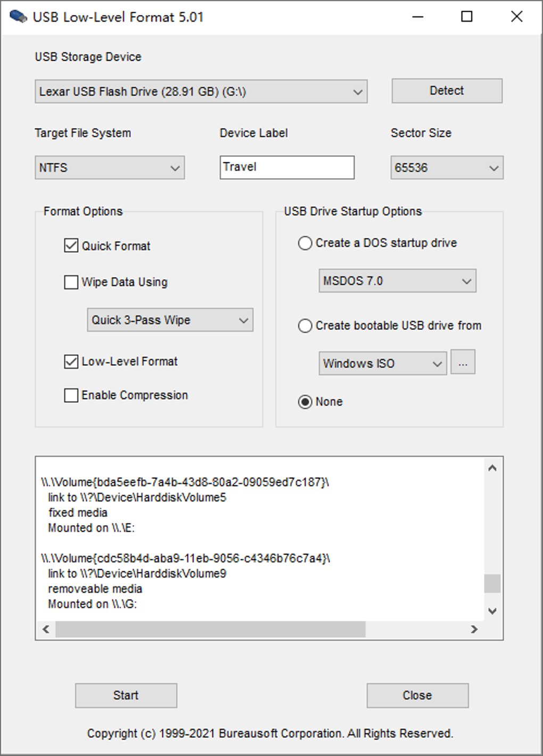Click the horizontal scrollbar thumb in log
Viewport: 543px width, 756px height.
pos(210,629)
